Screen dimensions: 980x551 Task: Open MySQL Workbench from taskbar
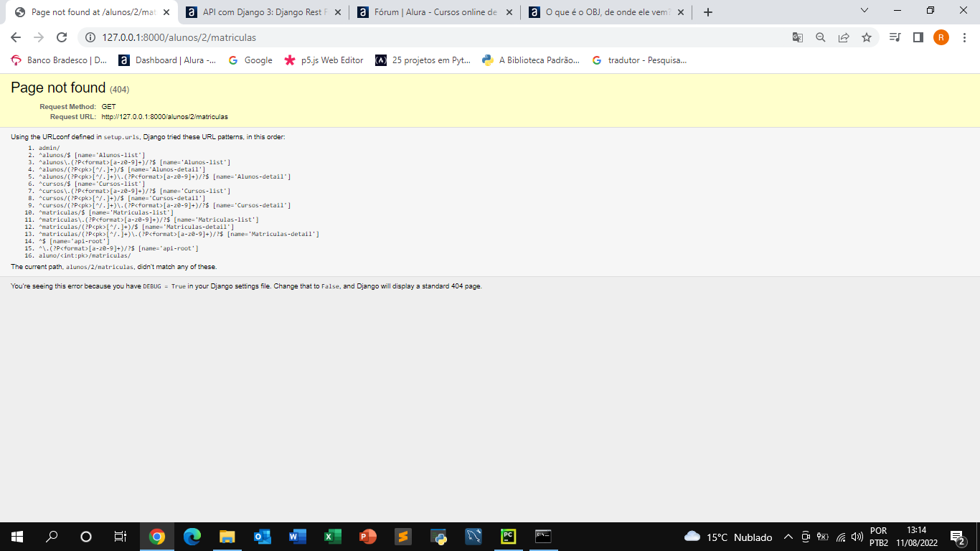[473, 537]
